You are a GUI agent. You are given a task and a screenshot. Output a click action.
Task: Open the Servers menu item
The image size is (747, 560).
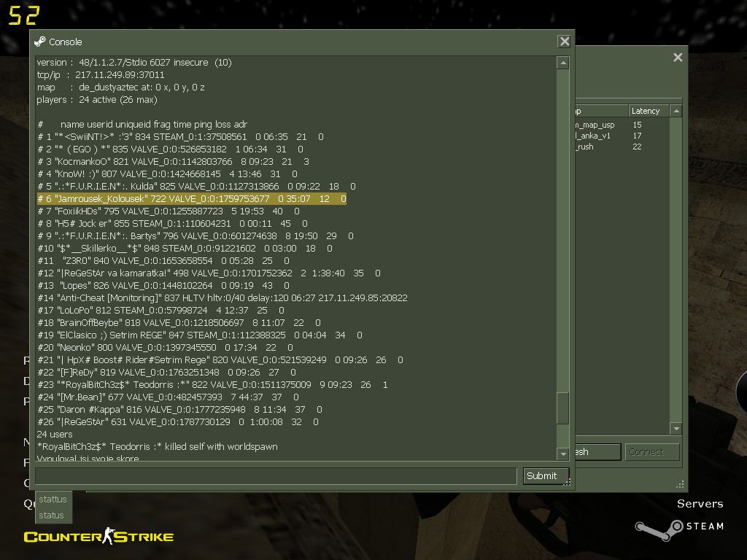tap(700, 504)
